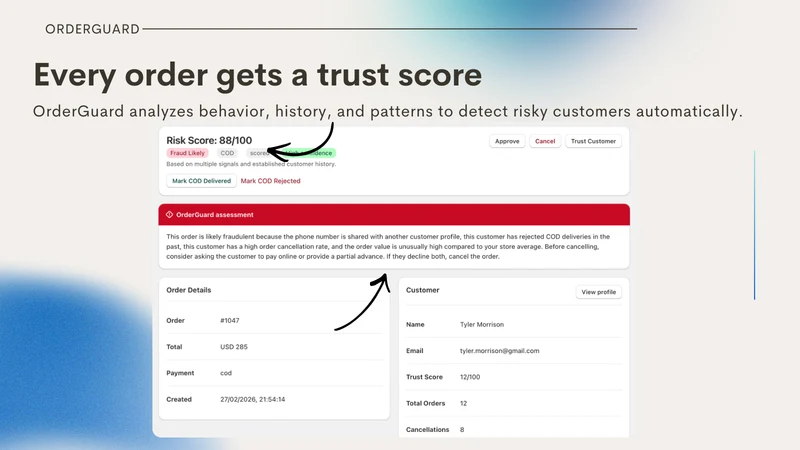
Task: Click the Risk Score 88/100 heading
Action: click(209, 140)
